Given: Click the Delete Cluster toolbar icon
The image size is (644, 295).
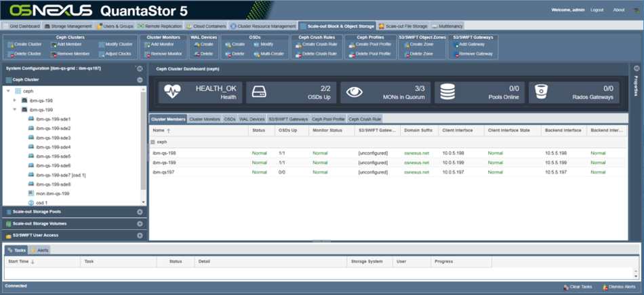Looking at the screenshot, I should pos(10,54).
